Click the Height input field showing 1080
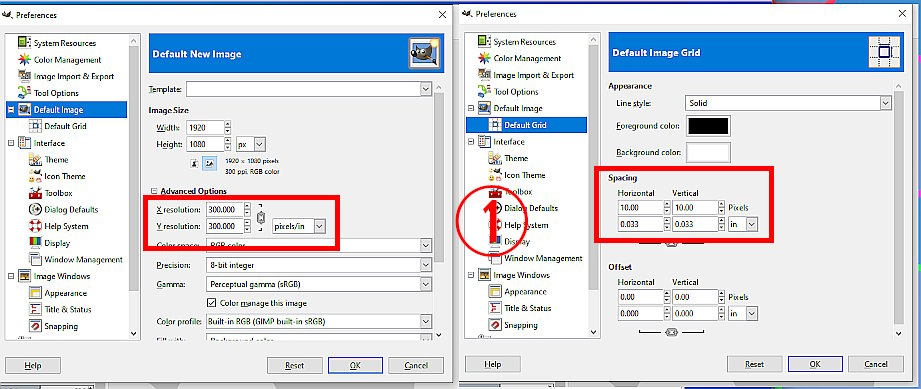921x389 pixels. click(205, 144)
